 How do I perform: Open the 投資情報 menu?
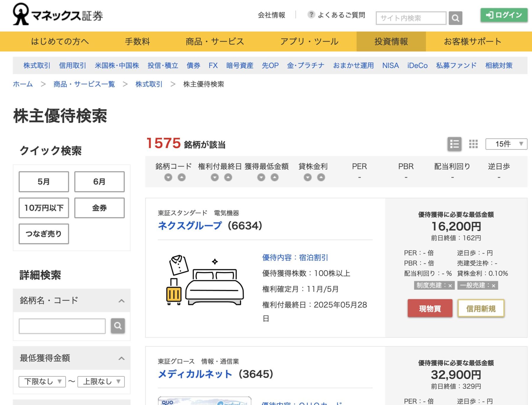391,41
